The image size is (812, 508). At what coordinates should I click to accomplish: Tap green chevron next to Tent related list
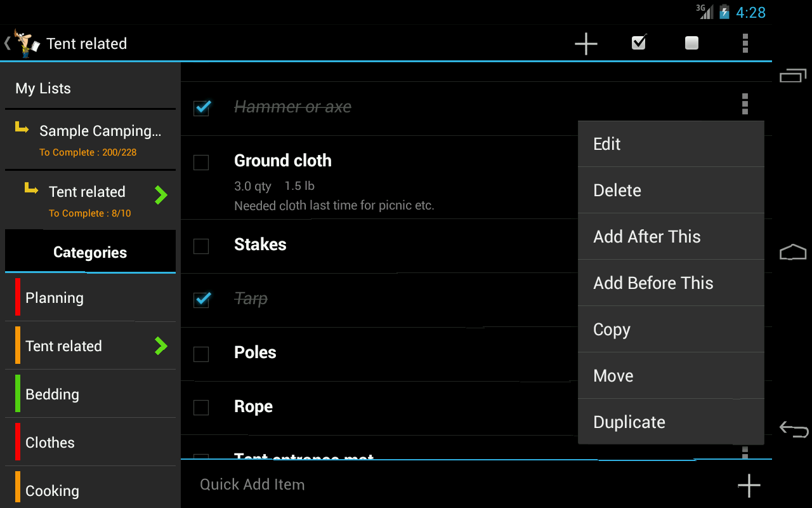161,195
